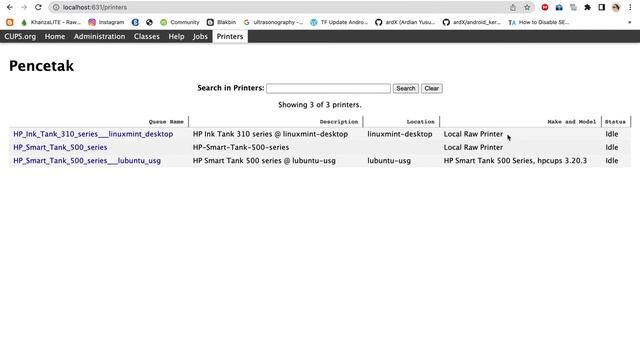Open the blue extension icon in toolbar
This screenshot has width=640, height=360.
coord(559,7)
